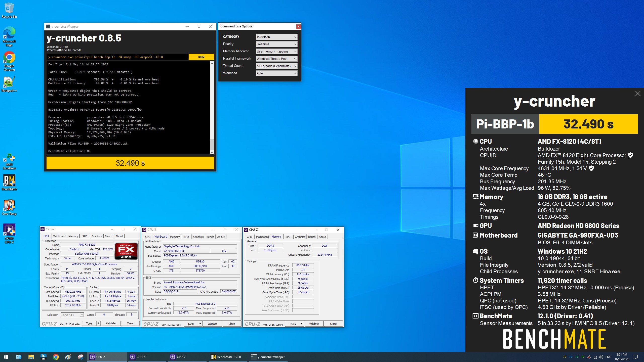This screenshot has height=362, width=644.
Task: Click Validate in the right CPU-Z window
Action: pyautogui.click(x=314, y=324)
